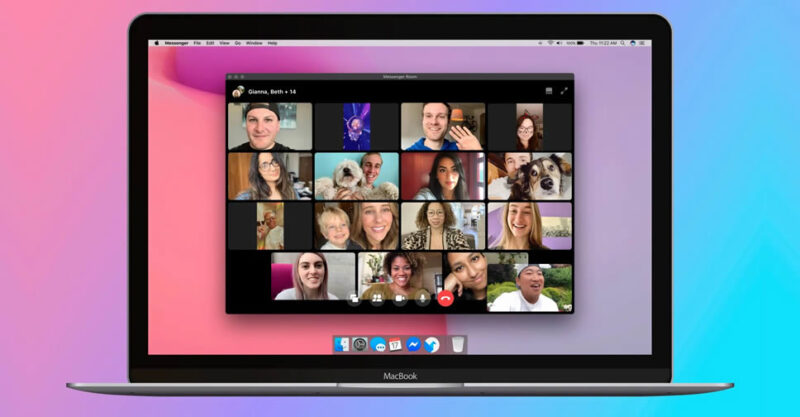Enter full screen with the expand arrows icon
The width and height of the screenshot is (800, 417).
click(564, 91)
